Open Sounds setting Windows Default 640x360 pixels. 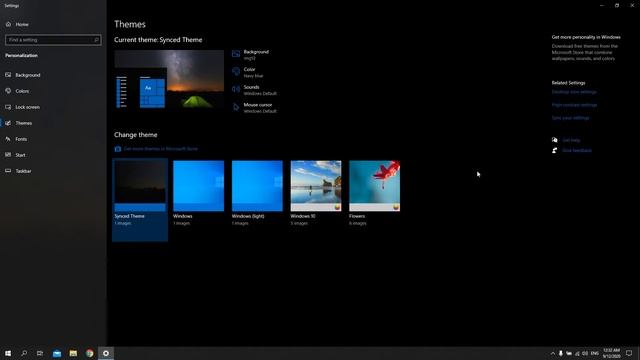pyautogui.click(x=260, y=90)
